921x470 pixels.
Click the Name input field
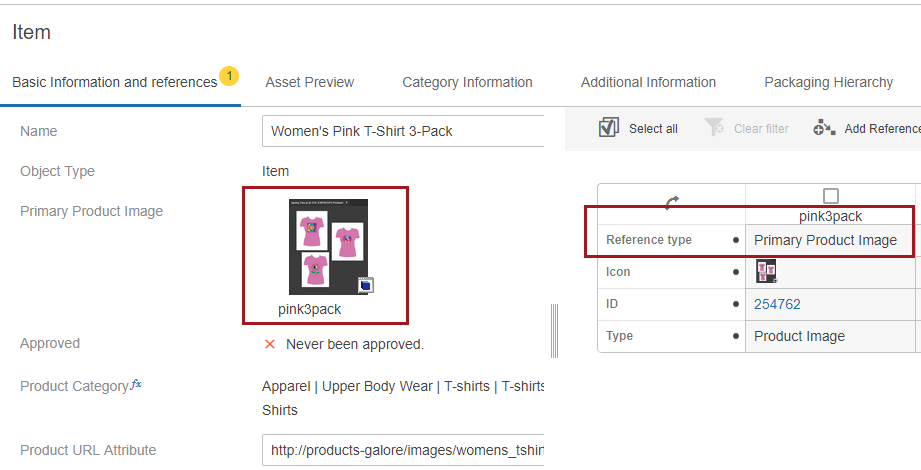click(x=403, y=131)
